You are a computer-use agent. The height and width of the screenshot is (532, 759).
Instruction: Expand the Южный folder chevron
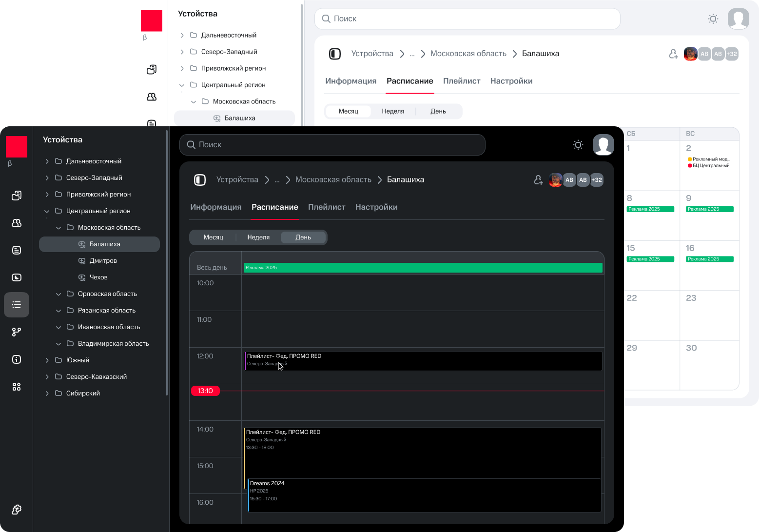click(47, 360)
